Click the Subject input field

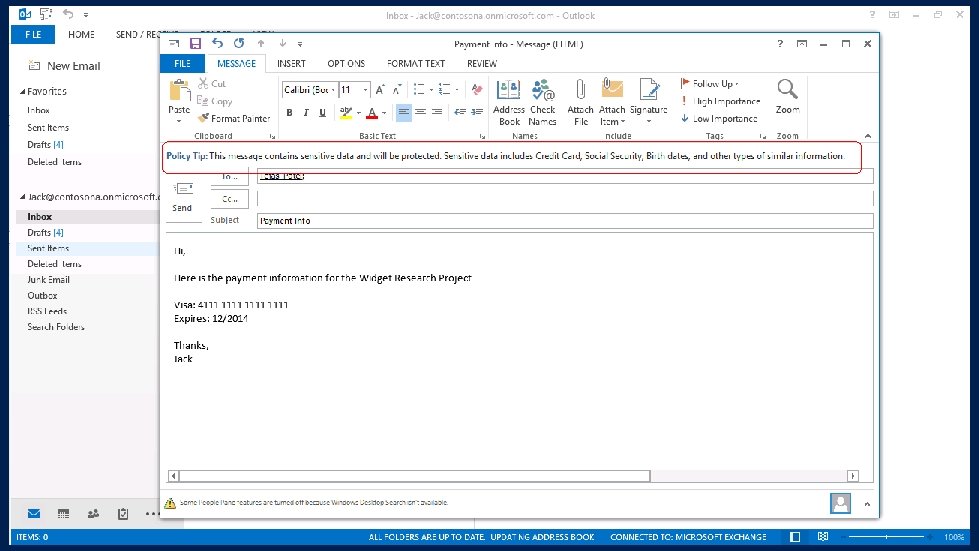tap(565, 221)
